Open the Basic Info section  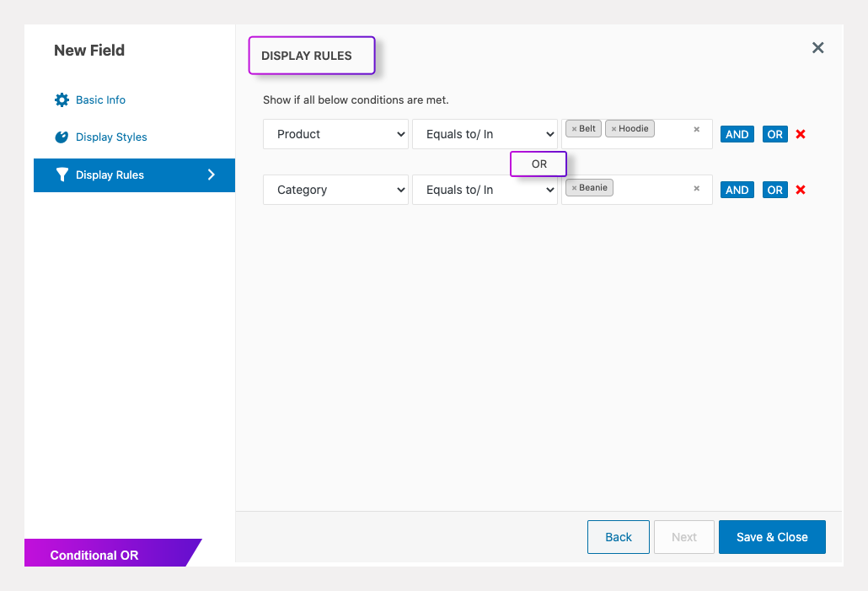click(100, 99)
